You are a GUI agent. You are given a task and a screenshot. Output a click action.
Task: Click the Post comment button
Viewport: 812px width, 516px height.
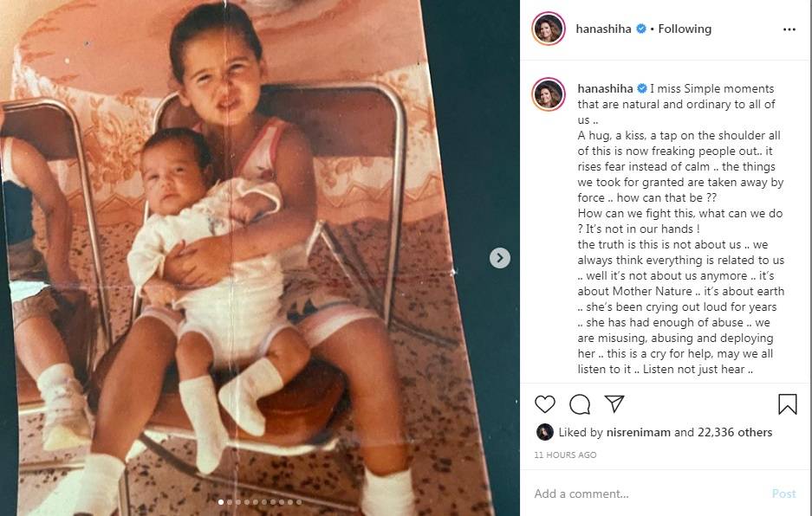click(x=783, y=493)
